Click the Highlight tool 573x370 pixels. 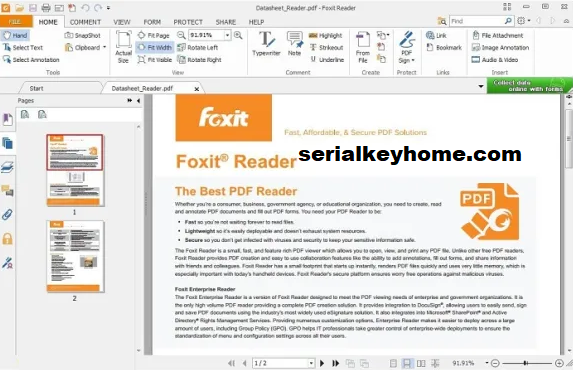325,35
